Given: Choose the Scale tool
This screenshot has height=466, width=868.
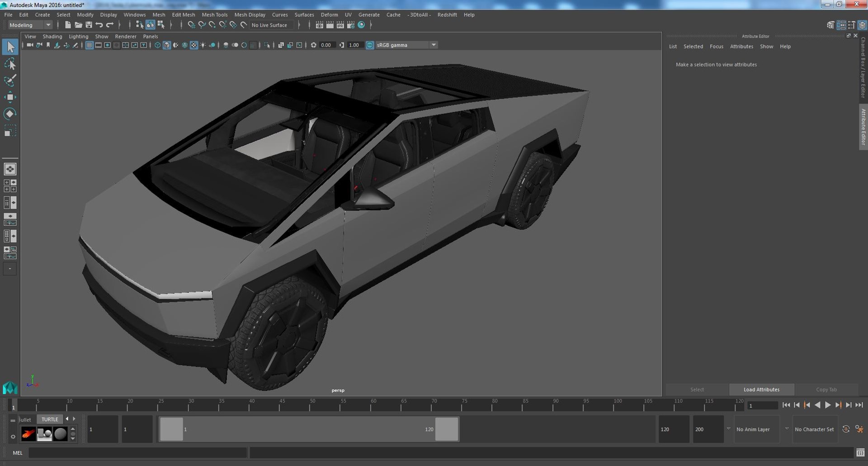Looking at the screenshot, I should tap(10, 131).
